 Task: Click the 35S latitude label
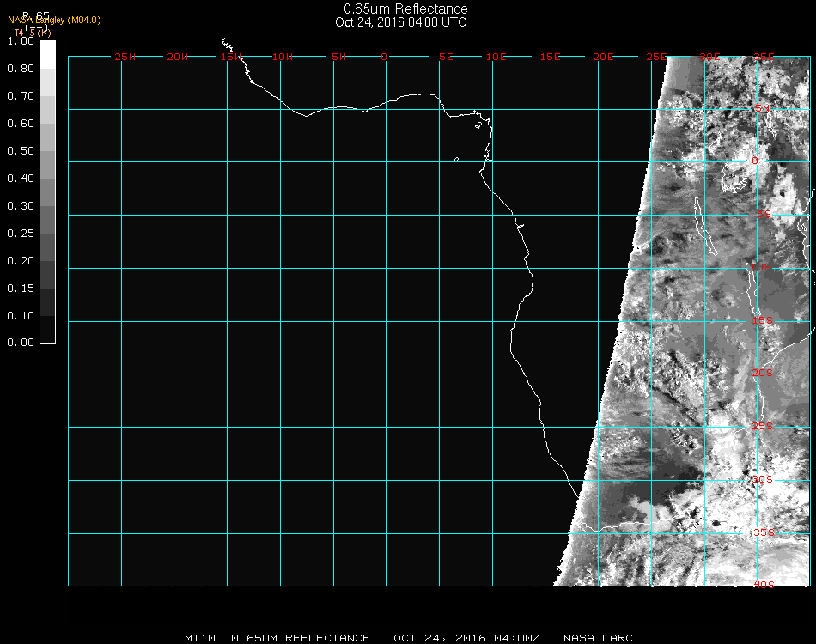click(763, 532)
